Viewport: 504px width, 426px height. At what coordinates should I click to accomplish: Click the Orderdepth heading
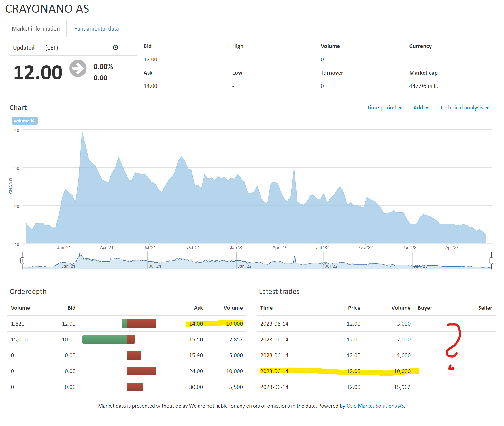coord(28,291)
